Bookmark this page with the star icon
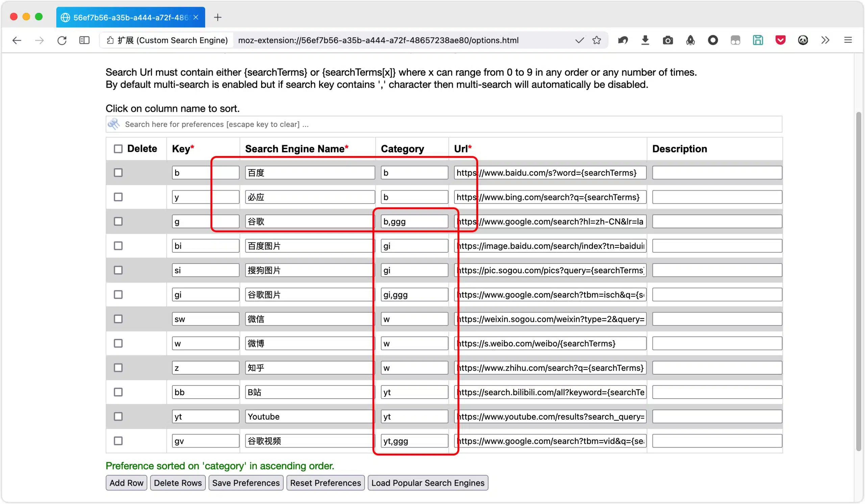The width and height of the screenshot is (865, 504). pos(597,40)
